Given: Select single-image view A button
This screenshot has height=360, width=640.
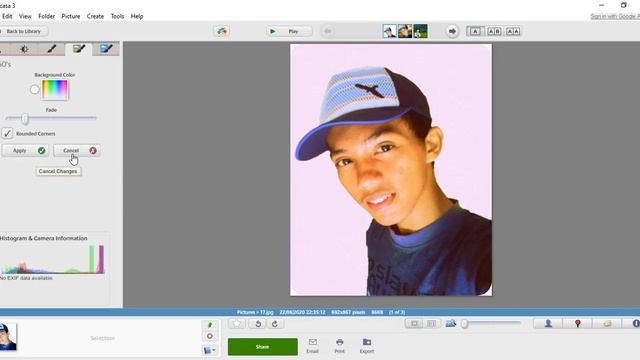Looking at the screenshot, I should 475,31.
